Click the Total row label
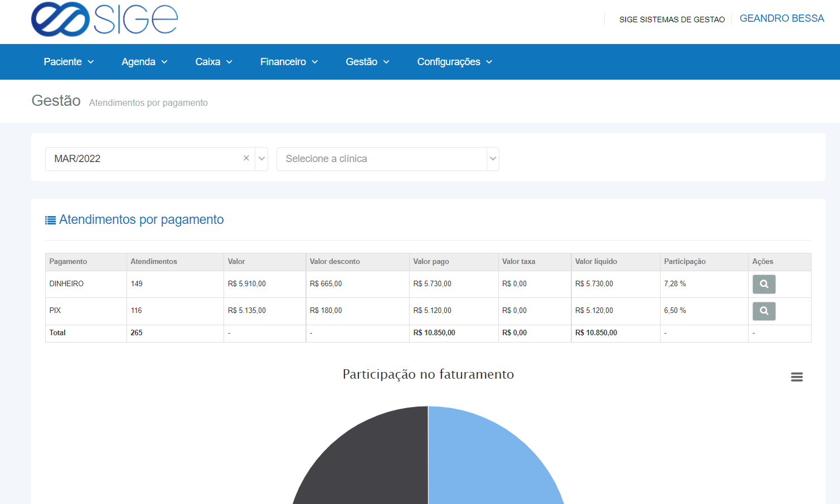 coord(57,333)
